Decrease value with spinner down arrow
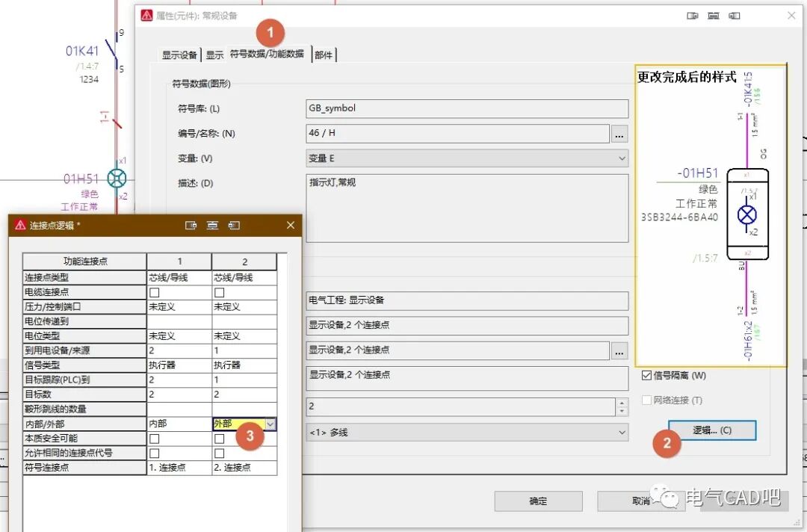 (x=622, y=411)
